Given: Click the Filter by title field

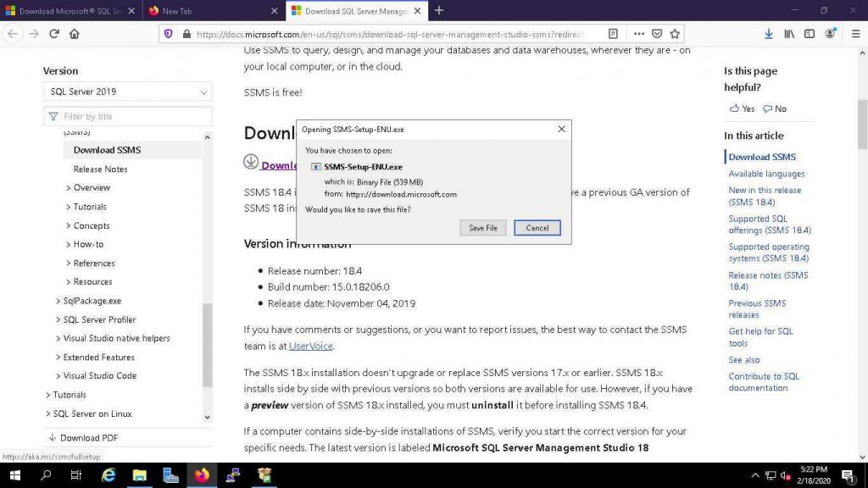Looking at the screenshot, I should 127,116.
